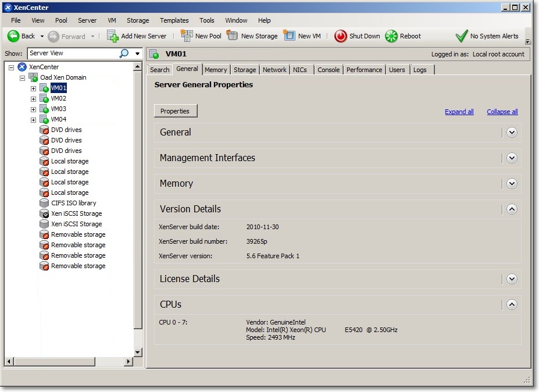Image resolution: width=539 pixels, height=392 pixels.
Task: Collapse the XenCenter root tree node
Action: coord(12,67)
